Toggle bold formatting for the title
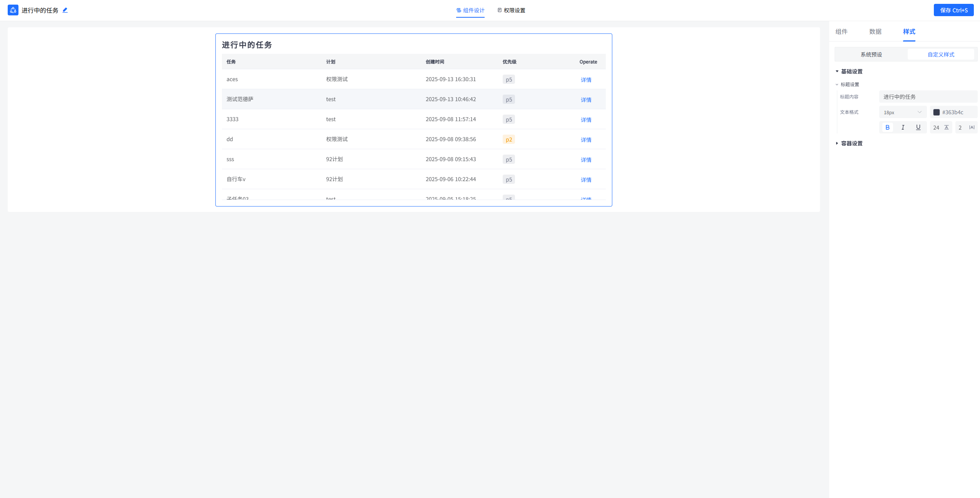980x498 pixels. (x=887, y=127)
